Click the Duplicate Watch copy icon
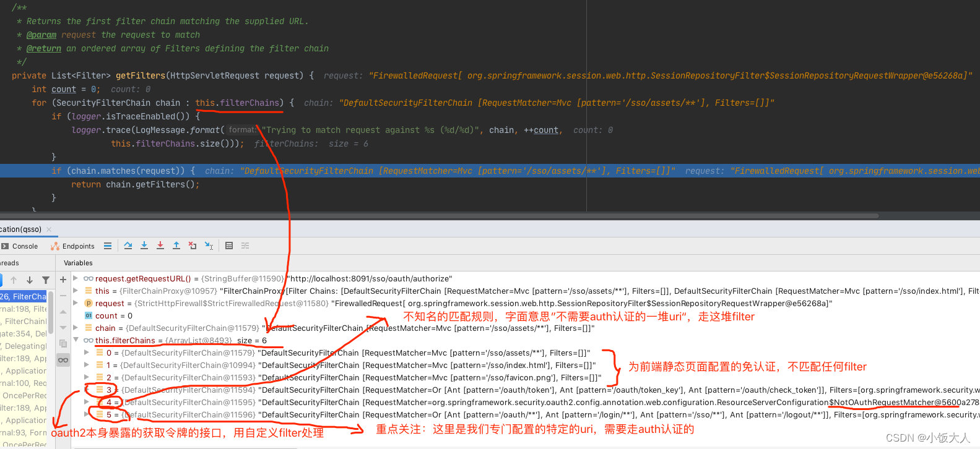The width and height of the screenshot is (980, 449). point(63,344)
